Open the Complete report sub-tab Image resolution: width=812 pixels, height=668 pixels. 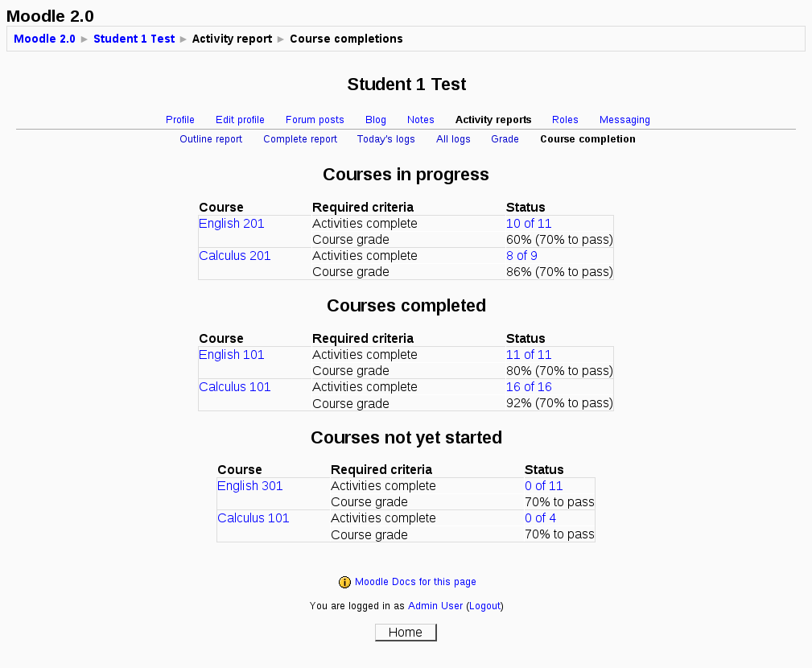300,139
